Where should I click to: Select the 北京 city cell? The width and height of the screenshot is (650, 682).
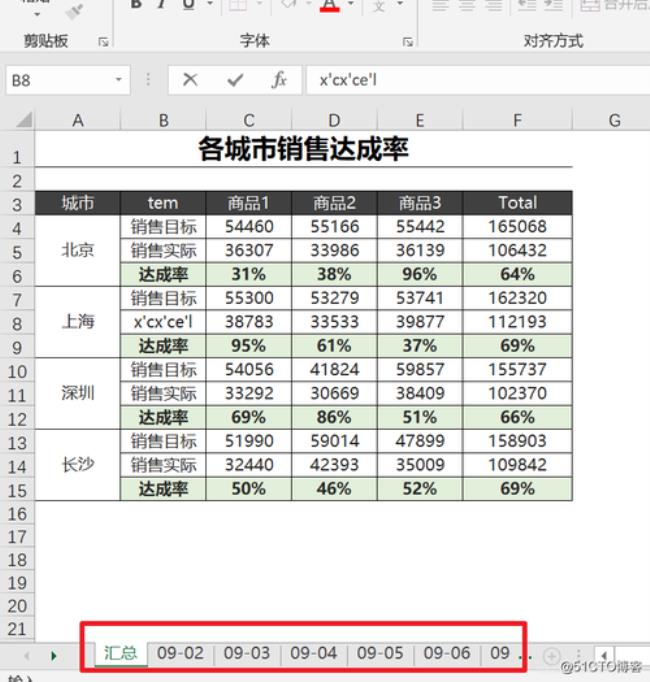click(77, 250)
